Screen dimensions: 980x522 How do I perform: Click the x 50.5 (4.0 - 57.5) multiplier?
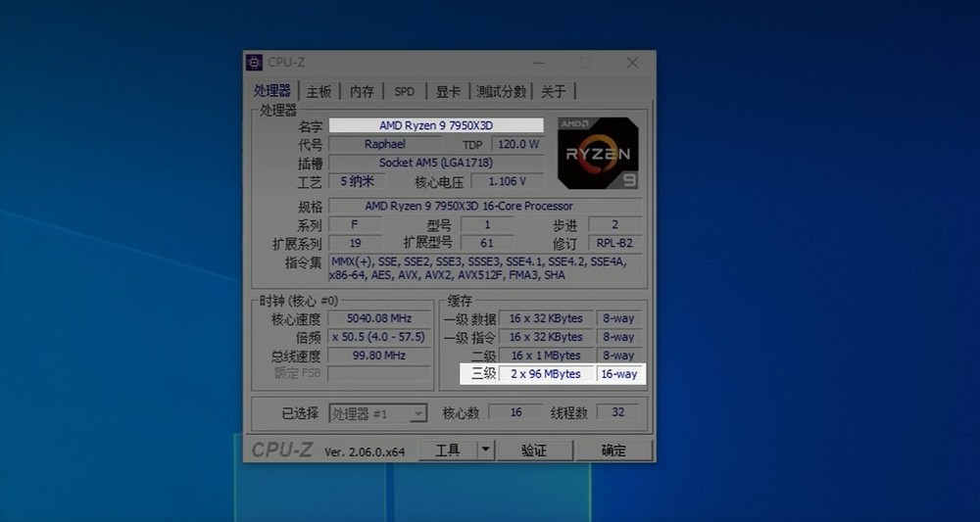pos(378,337)
